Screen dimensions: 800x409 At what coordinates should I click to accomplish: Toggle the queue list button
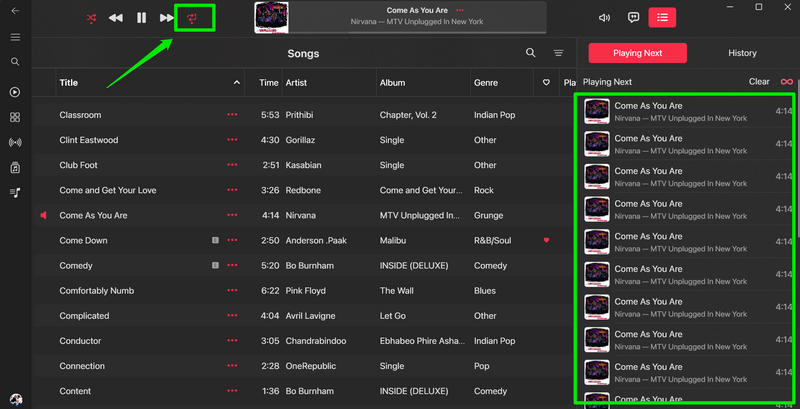[662, 18]
